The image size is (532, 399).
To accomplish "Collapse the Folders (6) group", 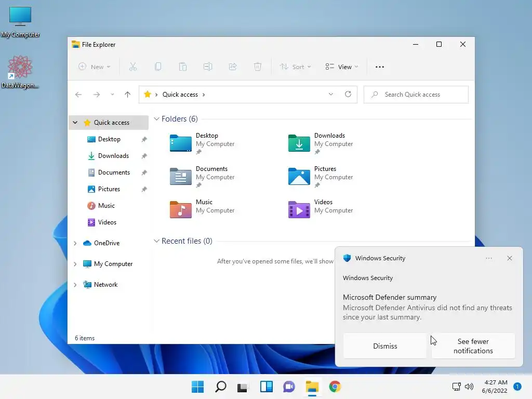I will pos(156,119).
